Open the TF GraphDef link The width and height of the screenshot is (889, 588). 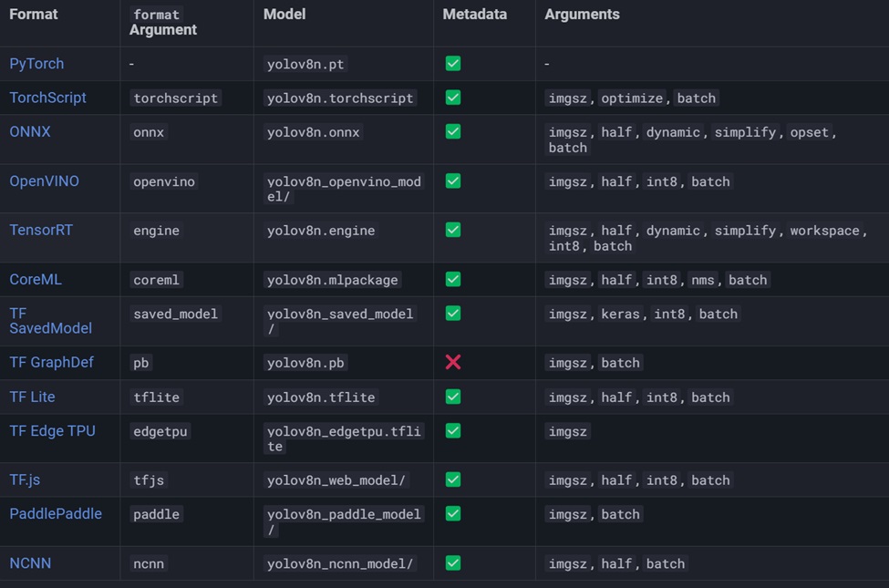pos(51,362)
